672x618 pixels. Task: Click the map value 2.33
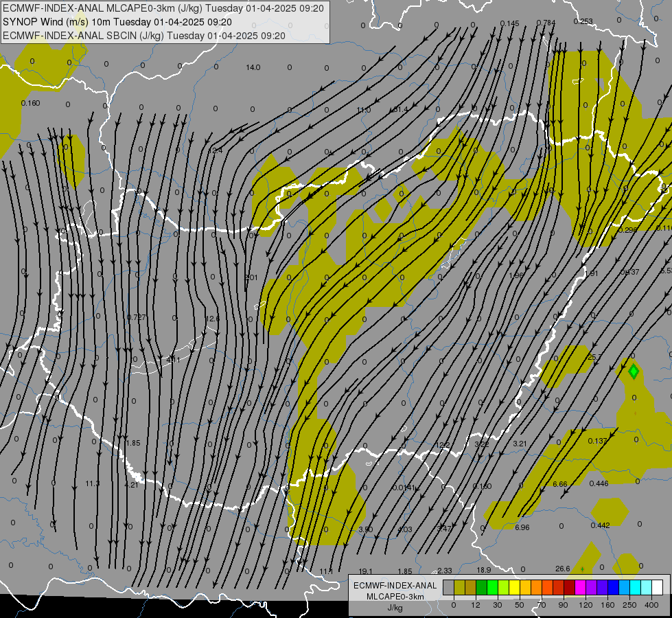pos(444,571)
